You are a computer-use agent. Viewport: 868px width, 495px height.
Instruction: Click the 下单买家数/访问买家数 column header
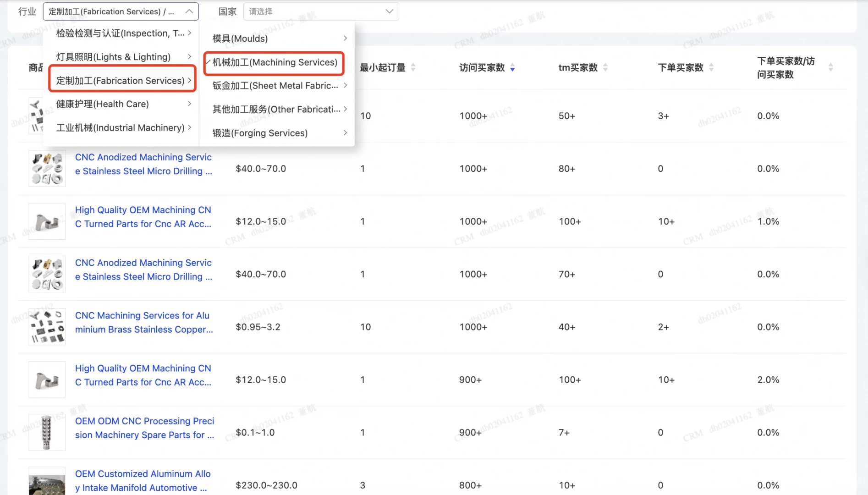(x=786, y=67)
